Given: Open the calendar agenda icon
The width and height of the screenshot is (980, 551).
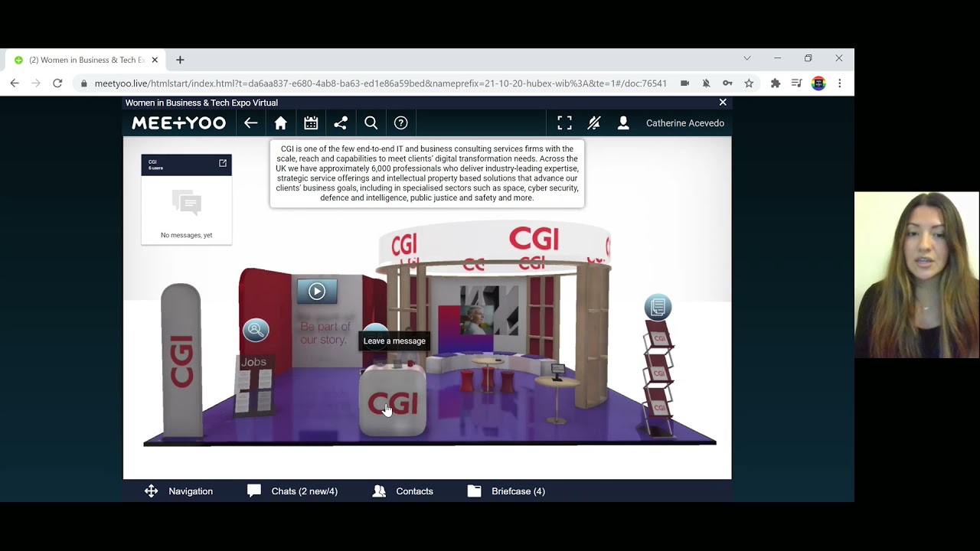Looking at the screenshot, I should [x=311, y=123].
